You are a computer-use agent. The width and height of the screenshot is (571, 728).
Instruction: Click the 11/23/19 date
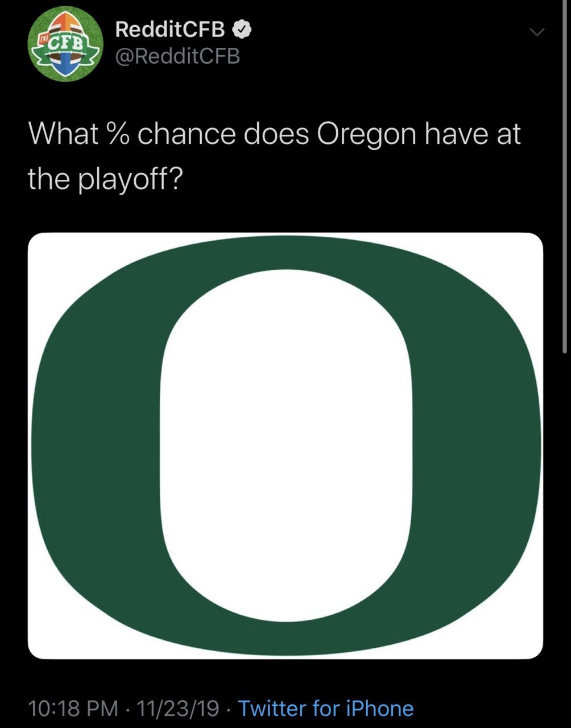178,709
